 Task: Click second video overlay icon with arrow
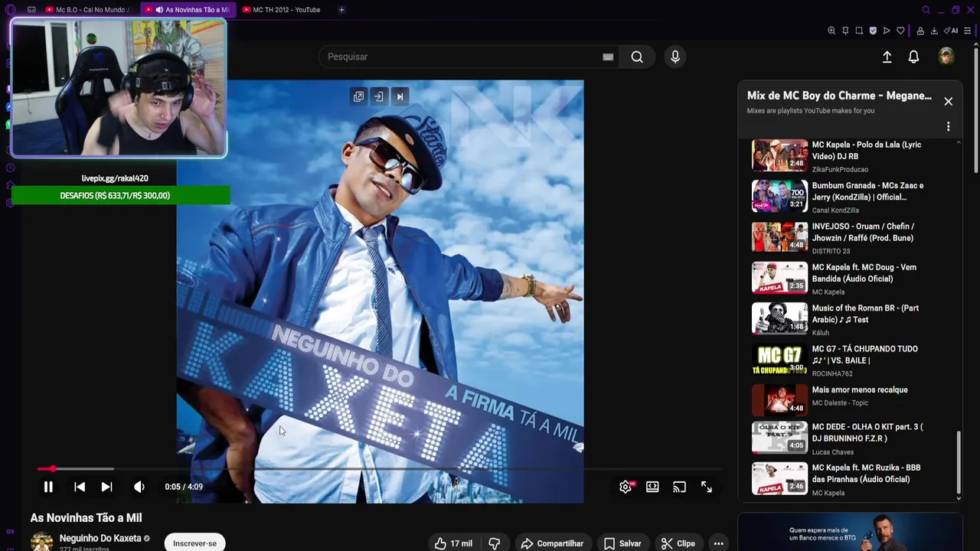pyautogui.click(x=379, y=96)
